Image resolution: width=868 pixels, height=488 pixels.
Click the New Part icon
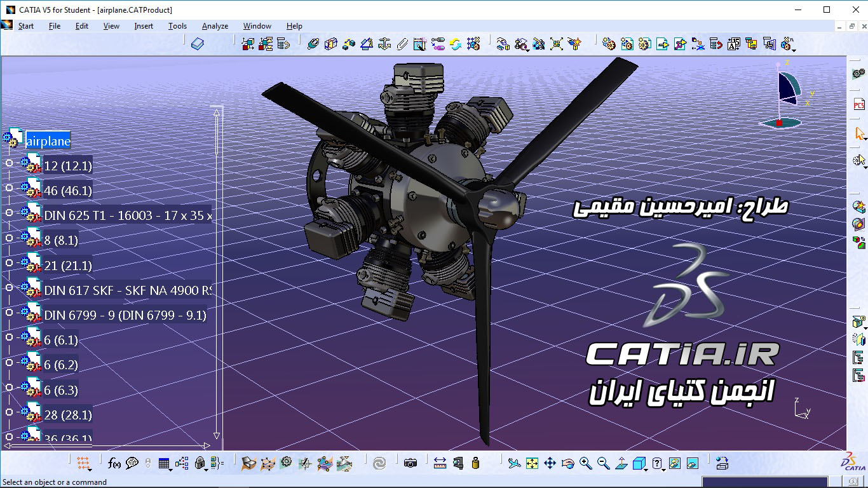pos(644,44)
